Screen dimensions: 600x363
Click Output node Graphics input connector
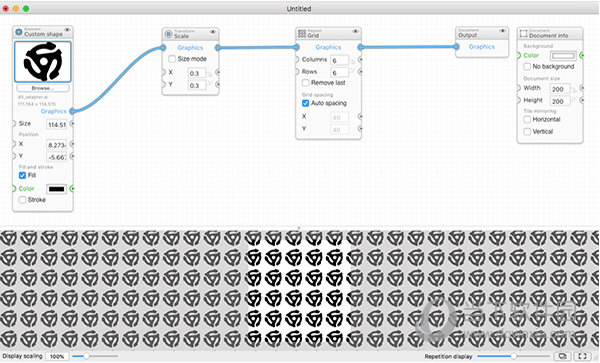(456, 47)
